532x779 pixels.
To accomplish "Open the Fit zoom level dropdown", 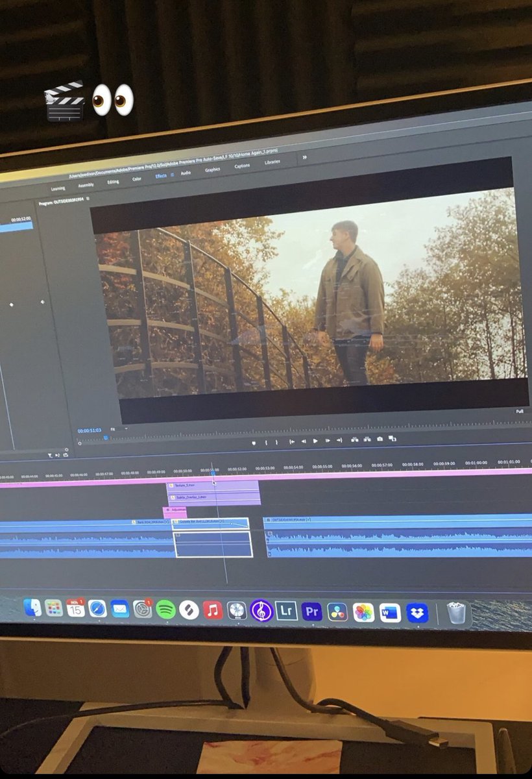I will [x=119, y=429].
